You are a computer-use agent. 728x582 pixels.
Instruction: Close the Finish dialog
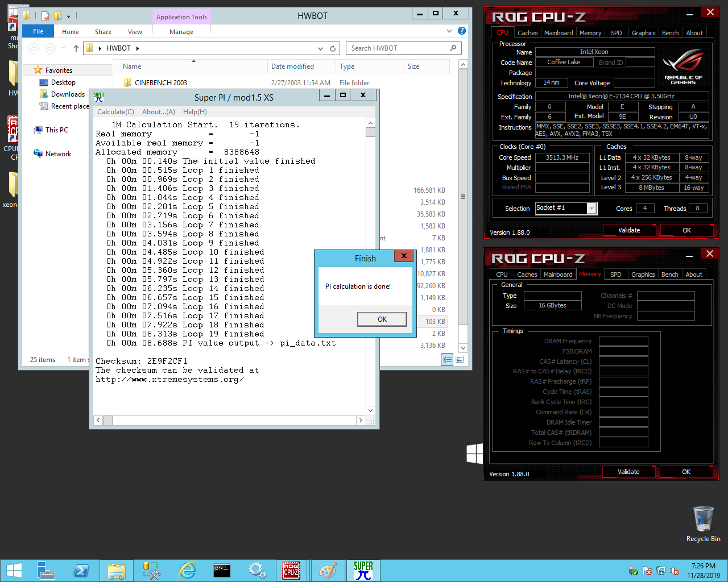[404, 256]
